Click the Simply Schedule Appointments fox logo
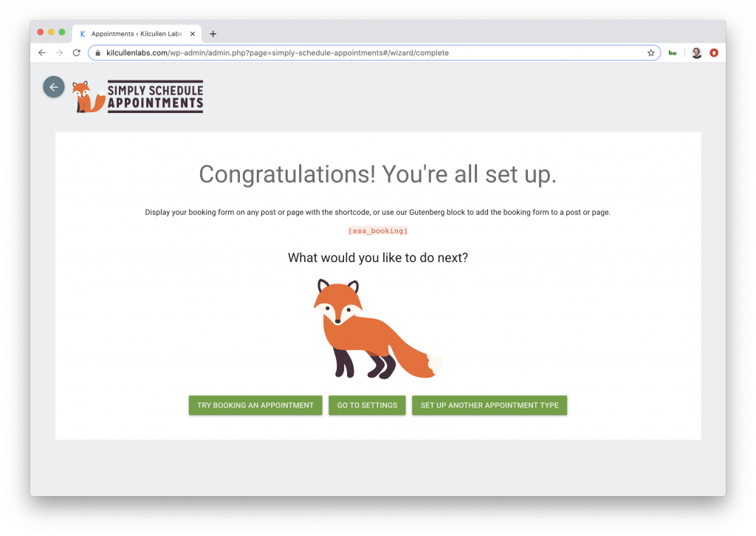Screen dimensions: 756x536 tap(138, 97)
